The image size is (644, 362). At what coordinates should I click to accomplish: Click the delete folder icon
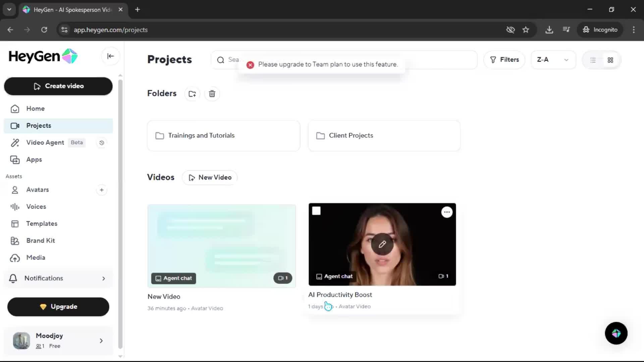coord(212,94)
